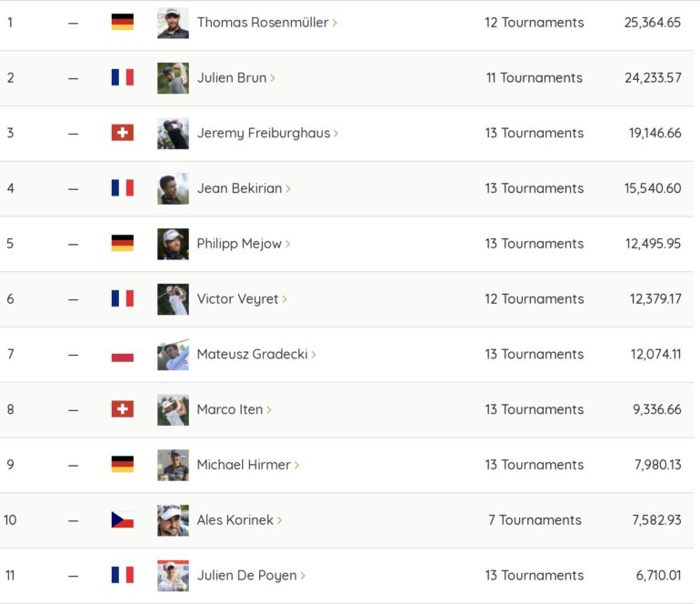Click the Swiss flag next to Marco Iten

point(123,409)
